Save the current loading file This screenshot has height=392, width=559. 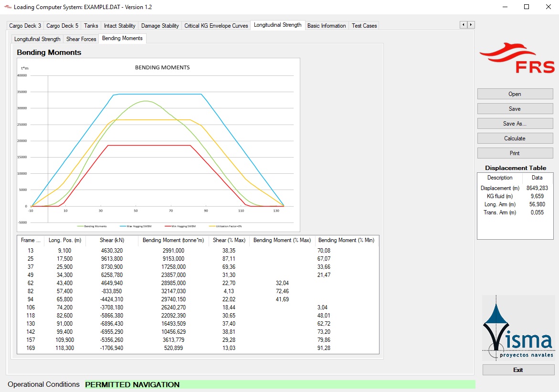click(x=515, y=109)
